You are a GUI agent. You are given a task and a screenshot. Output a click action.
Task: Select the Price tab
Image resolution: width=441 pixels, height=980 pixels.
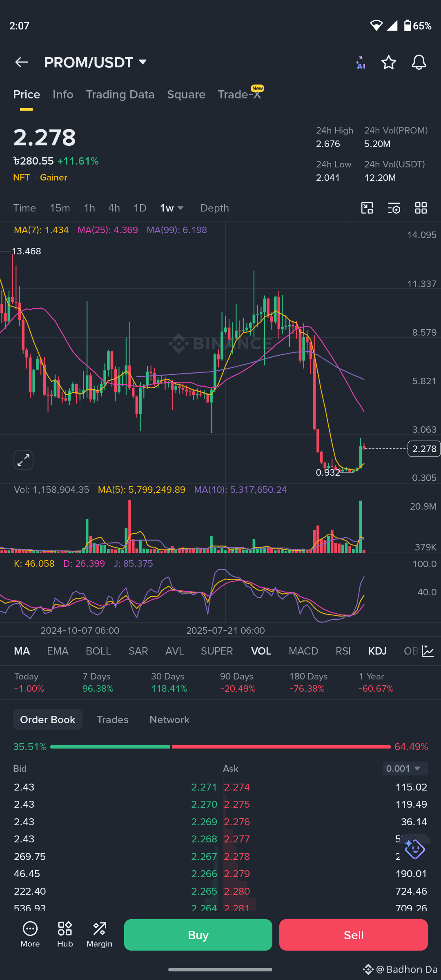27,95
